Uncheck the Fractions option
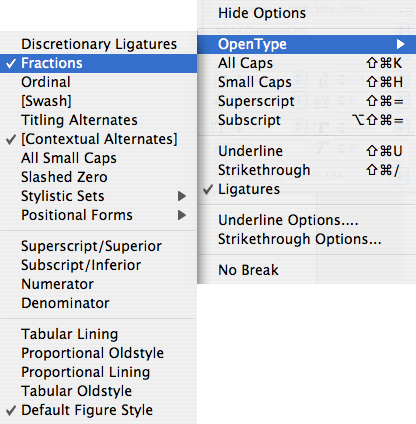Screen dimensions: 416x424 click(98, 63)
